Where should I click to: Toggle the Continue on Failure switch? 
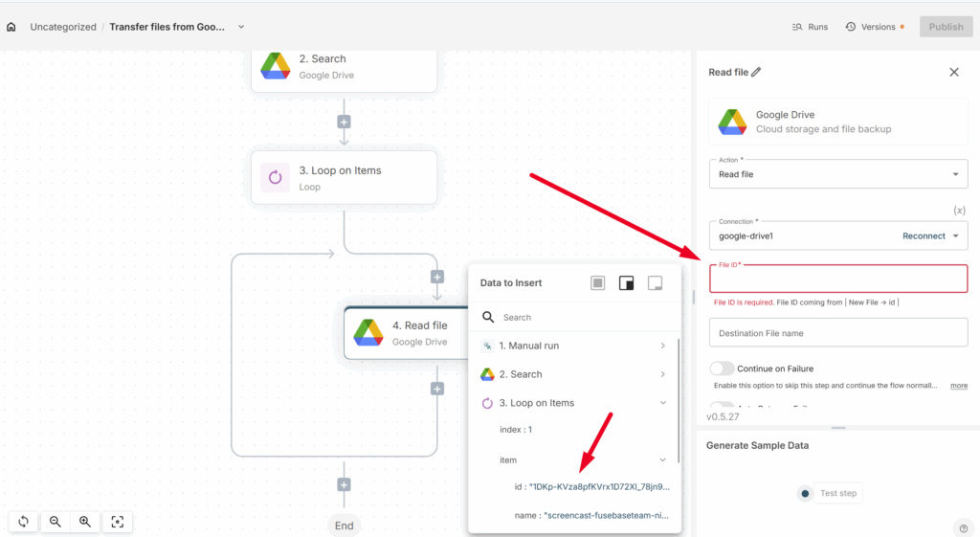click(x=723, y=369)
